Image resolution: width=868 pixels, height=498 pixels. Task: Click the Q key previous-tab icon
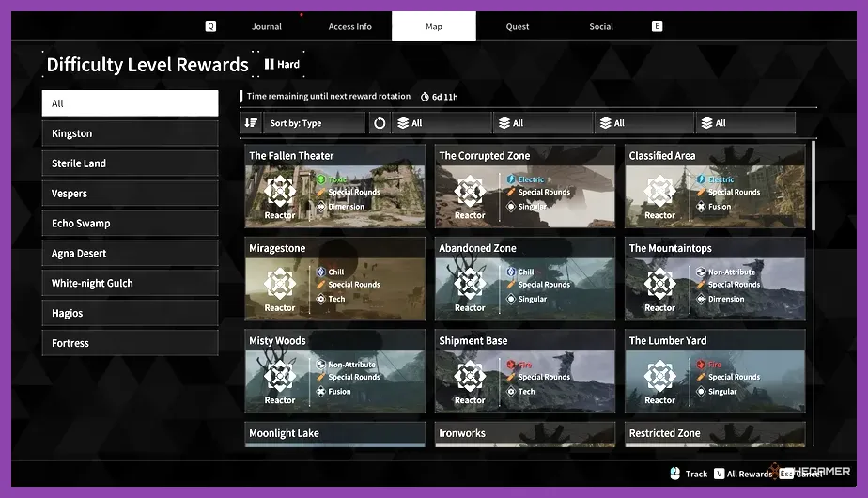point(211,26)
